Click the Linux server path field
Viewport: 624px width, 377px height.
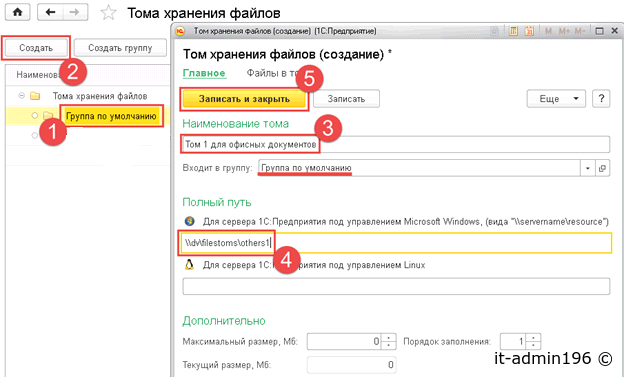[396, 286]
